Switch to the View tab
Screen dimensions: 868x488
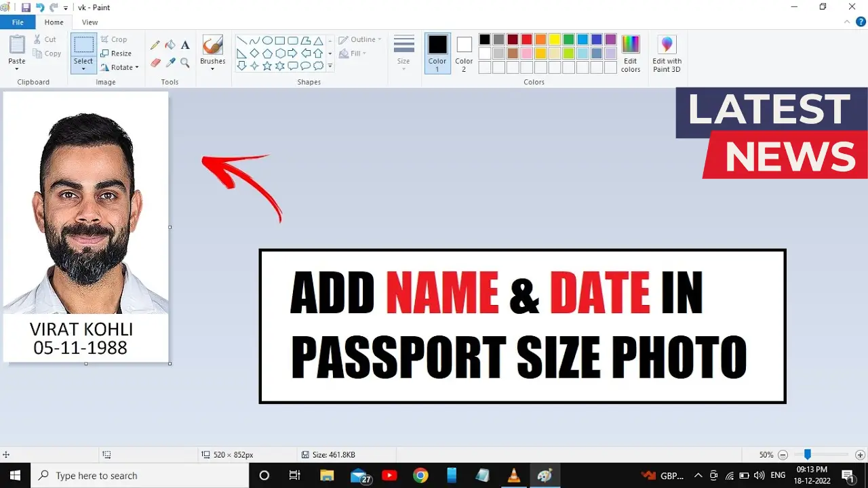click(90, 22)
